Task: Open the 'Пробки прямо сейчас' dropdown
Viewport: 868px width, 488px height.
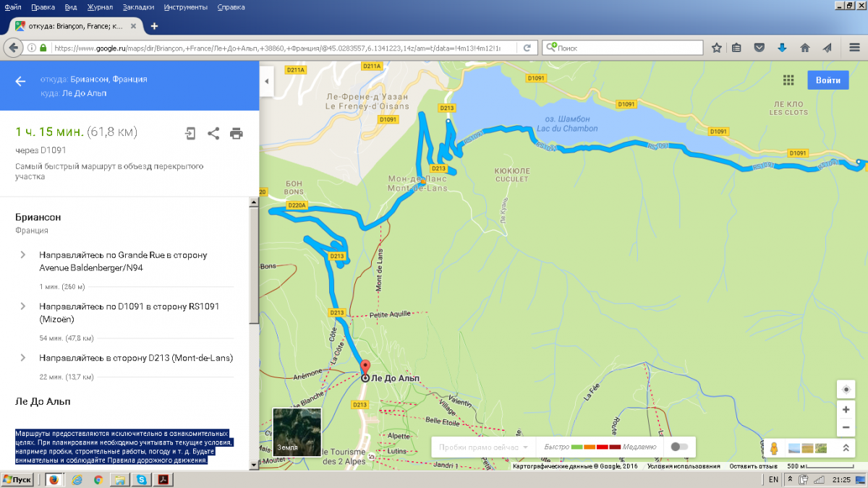Action: (483, 447)
